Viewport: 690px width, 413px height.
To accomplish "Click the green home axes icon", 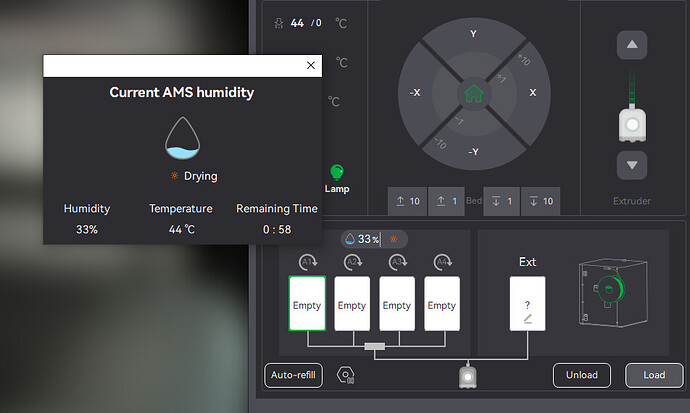I will tap(474, 93).
